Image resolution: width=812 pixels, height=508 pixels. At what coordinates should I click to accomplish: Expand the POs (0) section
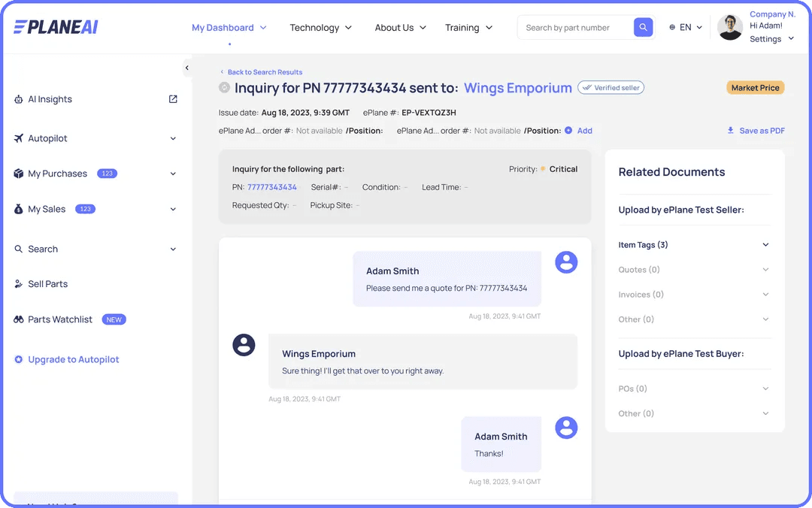[765, 389]
